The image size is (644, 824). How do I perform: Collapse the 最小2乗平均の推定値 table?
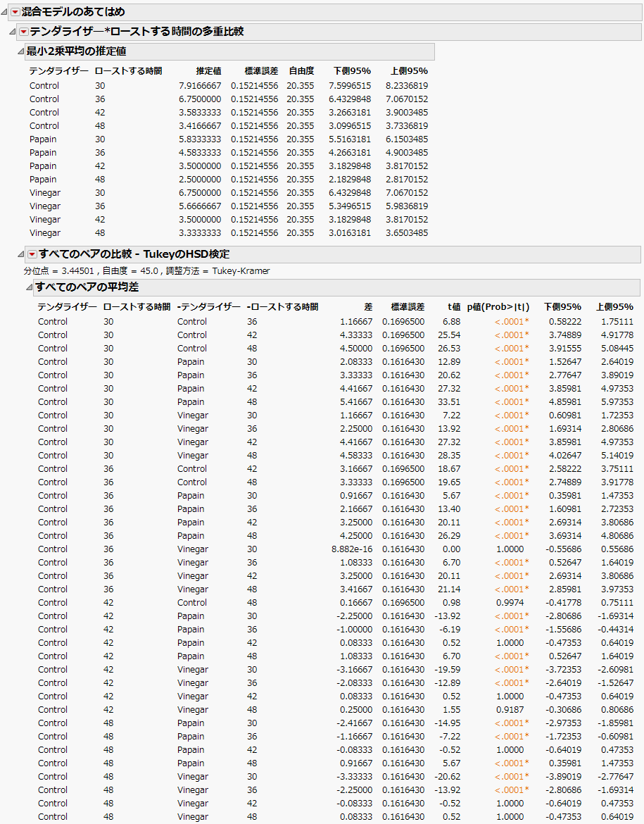click(x=21, y=51)
